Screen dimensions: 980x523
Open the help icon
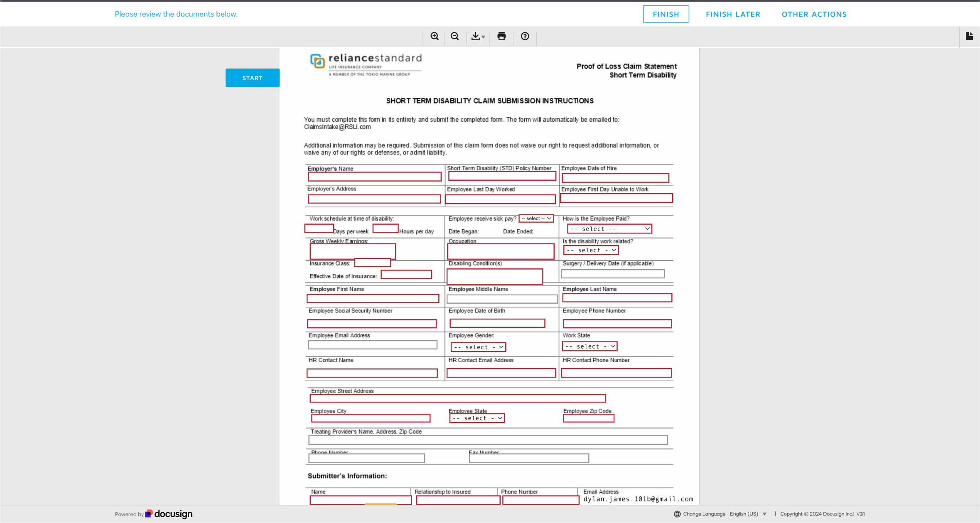point(525,36)
